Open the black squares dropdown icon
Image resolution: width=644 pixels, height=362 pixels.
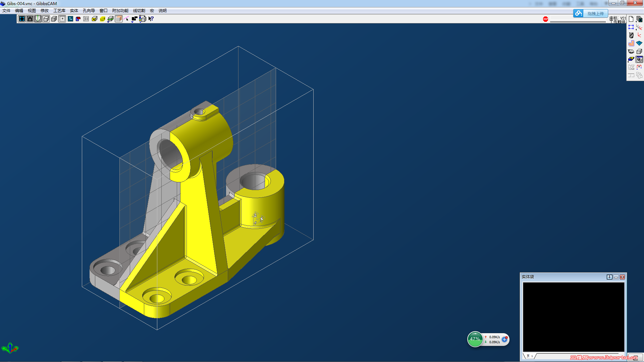tap(135, 19)
